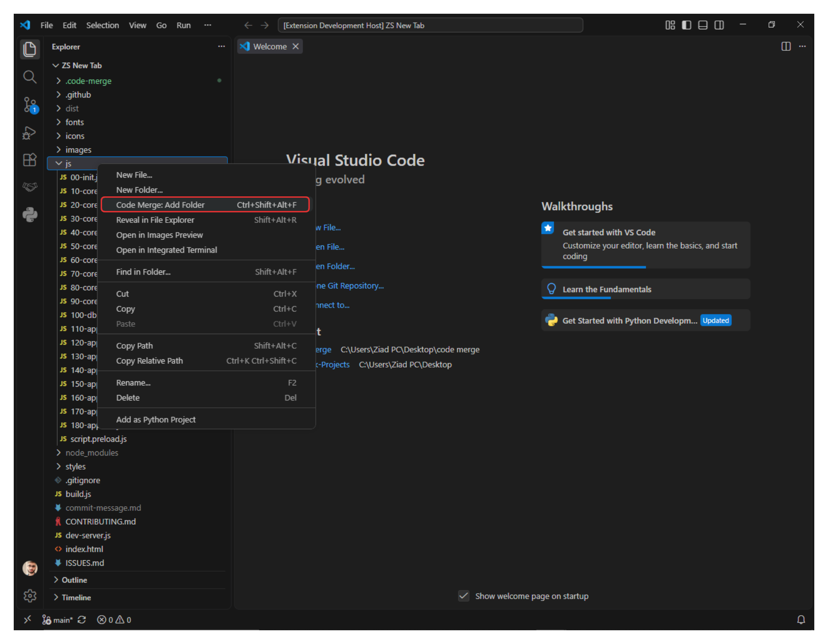Open Source Control view with badge
Viewport: 828px width, 644px height.
coord(30,105)
